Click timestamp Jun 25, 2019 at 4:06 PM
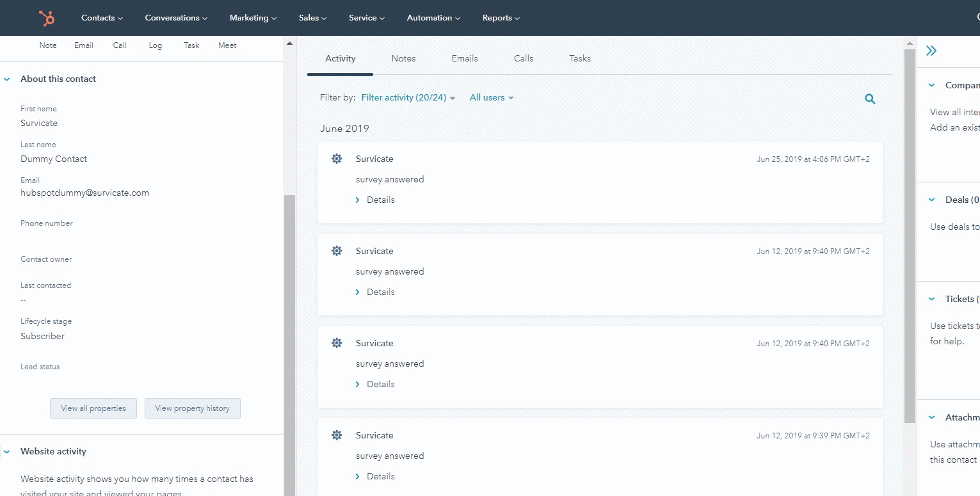 coord(813,159)
